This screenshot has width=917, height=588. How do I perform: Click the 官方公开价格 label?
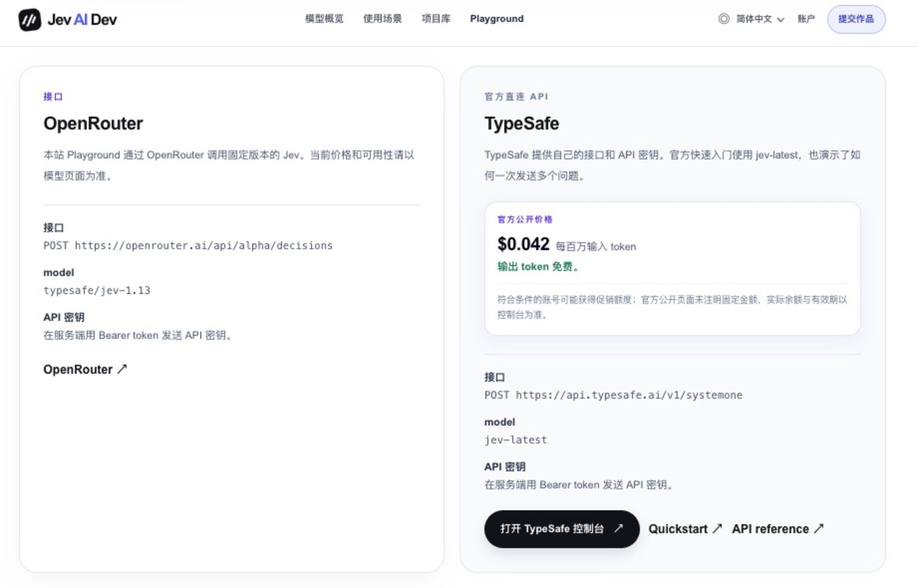pyautogui.click(x=525, y=219)
